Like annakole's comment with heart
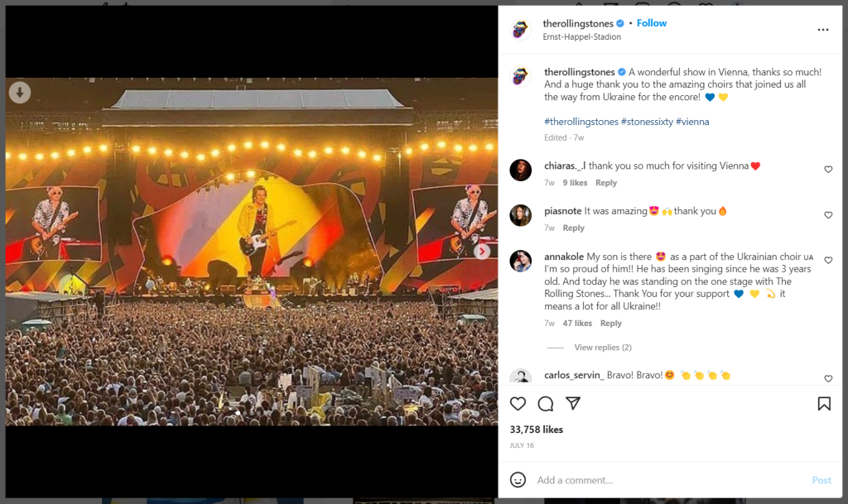This screenshot has width=848, height=504. [x=828, y=261]
